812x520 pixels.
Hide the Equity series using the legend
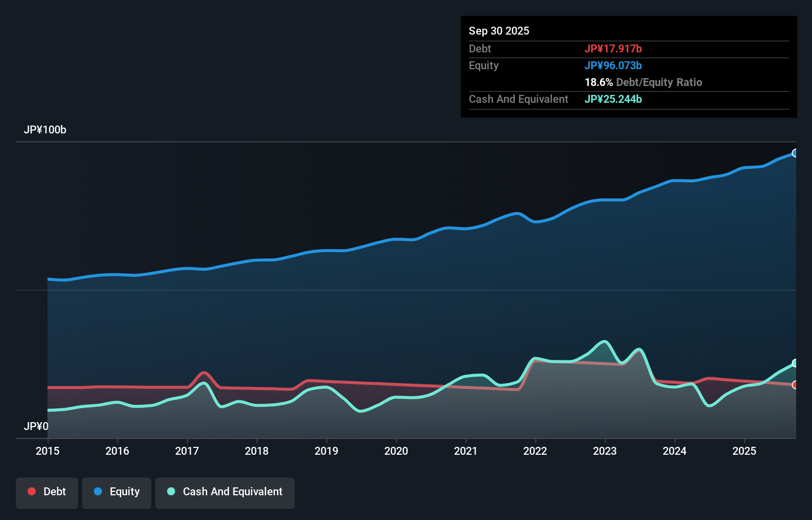tap(116, 492)
